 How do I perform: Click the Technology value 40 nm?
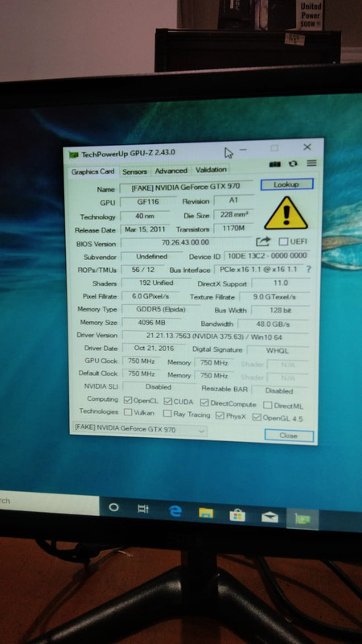pos(146,216)
